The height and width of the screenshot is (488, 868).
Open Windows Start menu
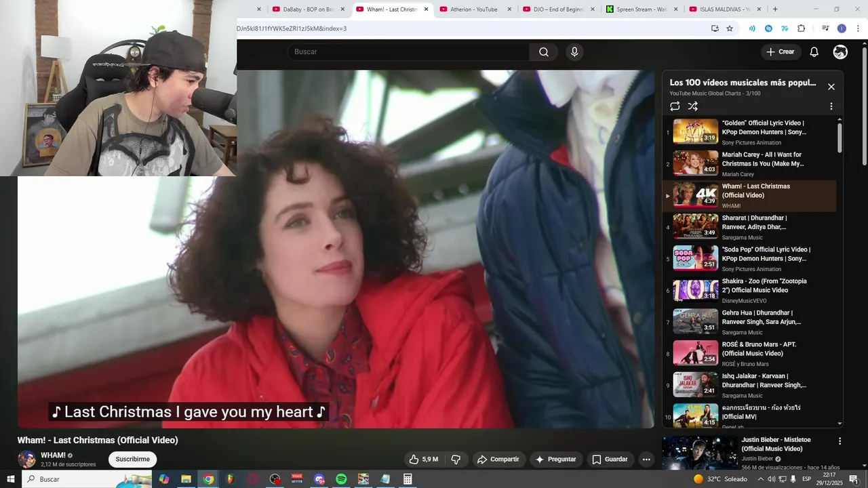tap(11, 479)
